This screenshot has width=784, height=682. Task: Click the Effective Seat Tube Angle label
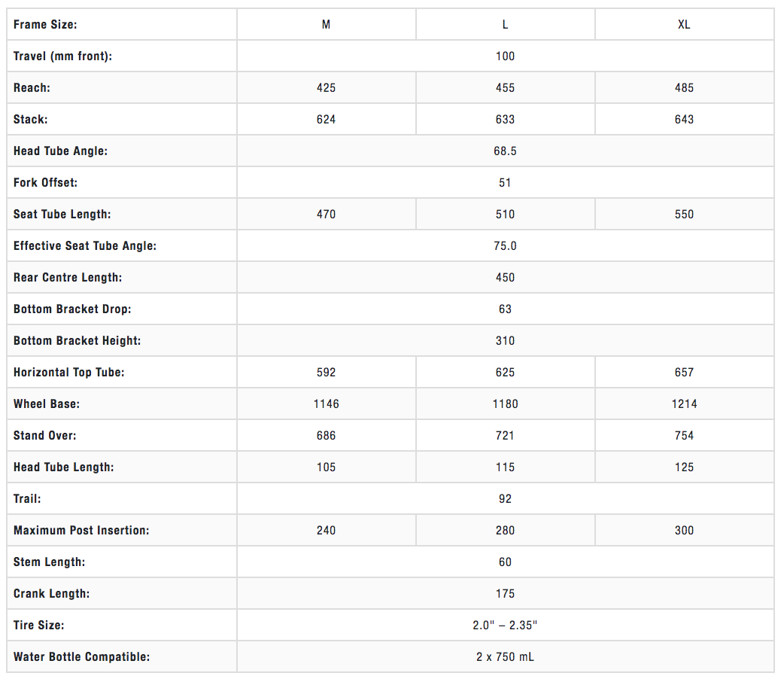85,246
